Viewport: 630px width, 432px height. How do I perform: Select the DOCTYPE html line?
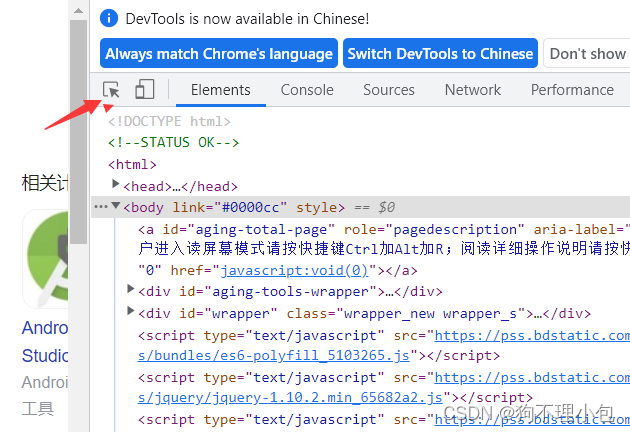click(169, 121)
